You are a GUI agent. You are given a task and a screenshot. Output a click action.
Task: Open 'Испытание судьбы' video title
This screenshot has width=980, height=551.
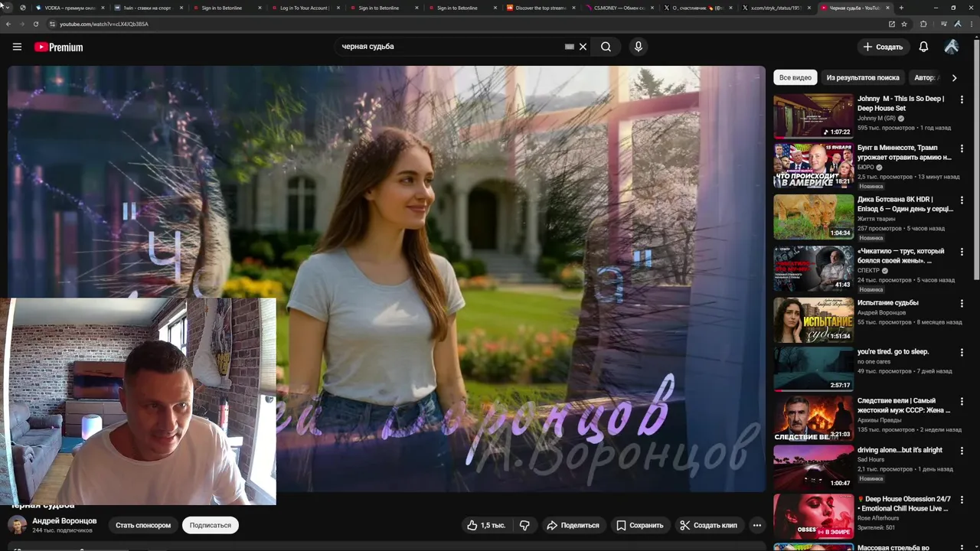pos(887,302)
